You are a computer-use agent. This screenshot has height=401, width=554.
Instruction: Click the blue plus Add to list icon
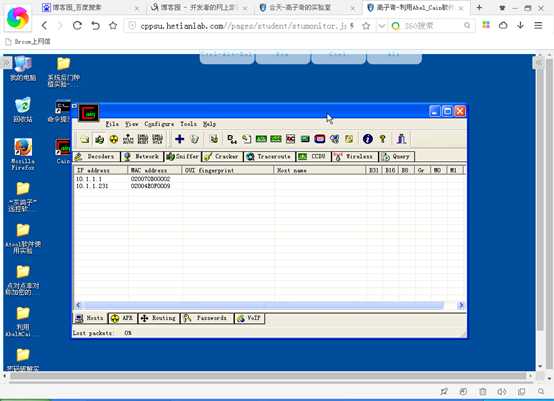[x=179, y=139]
